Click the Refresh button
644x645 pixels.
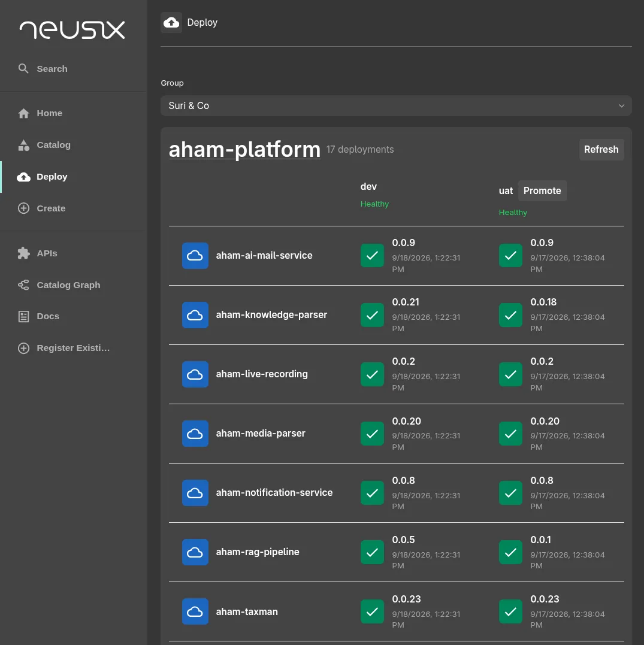pyautogui.click(x=601, y=149)
